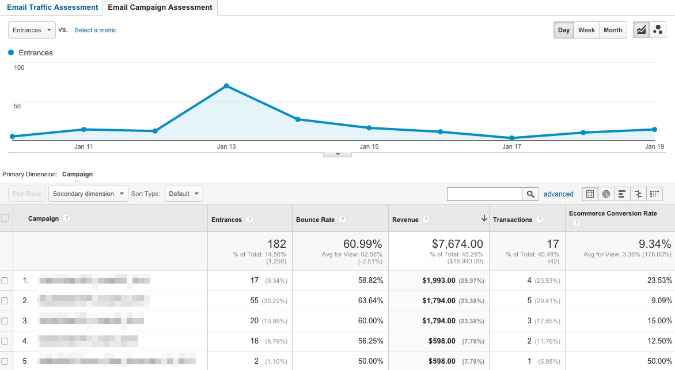This screenshot has width=675, height=370.
Task: Select the pivot table view icon
Action: [x=654, y=194]
